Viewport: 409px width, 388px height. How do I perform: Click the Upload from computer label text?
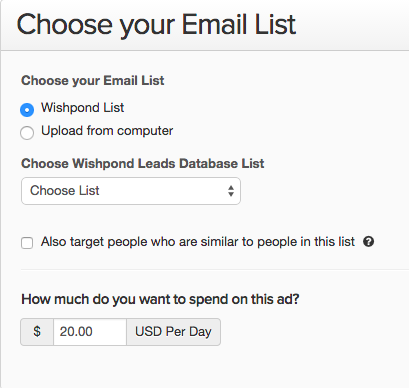[x=107, y=131]
